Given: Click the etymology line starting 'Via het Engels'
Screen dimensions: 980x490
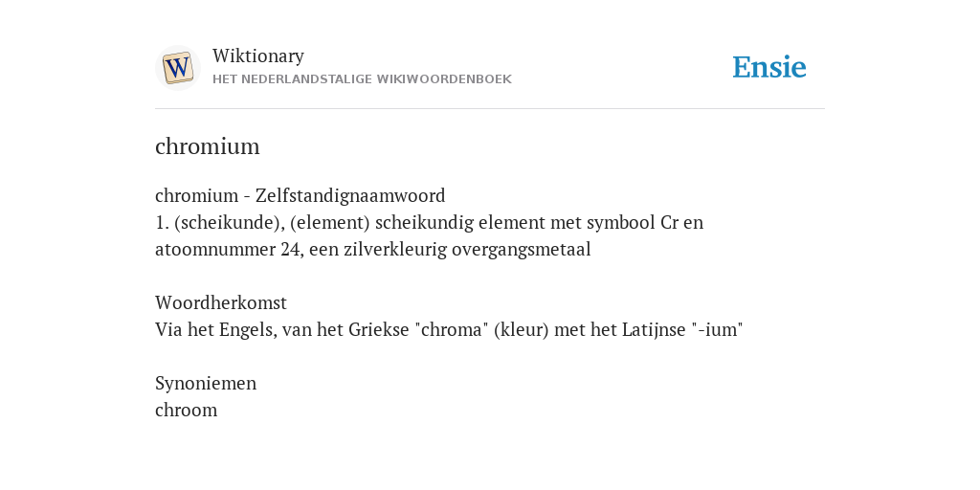Looking at the screenshot, I should [449, 329].
